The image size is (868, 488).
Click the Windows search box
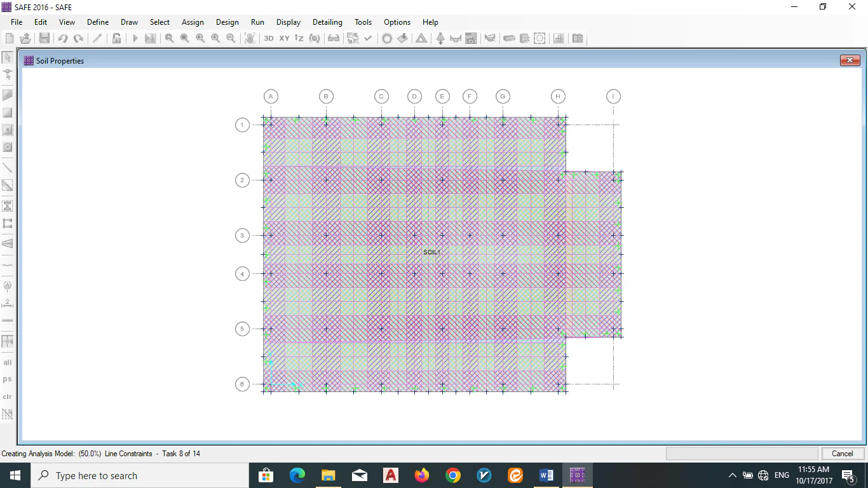click(x=140, y=475)
